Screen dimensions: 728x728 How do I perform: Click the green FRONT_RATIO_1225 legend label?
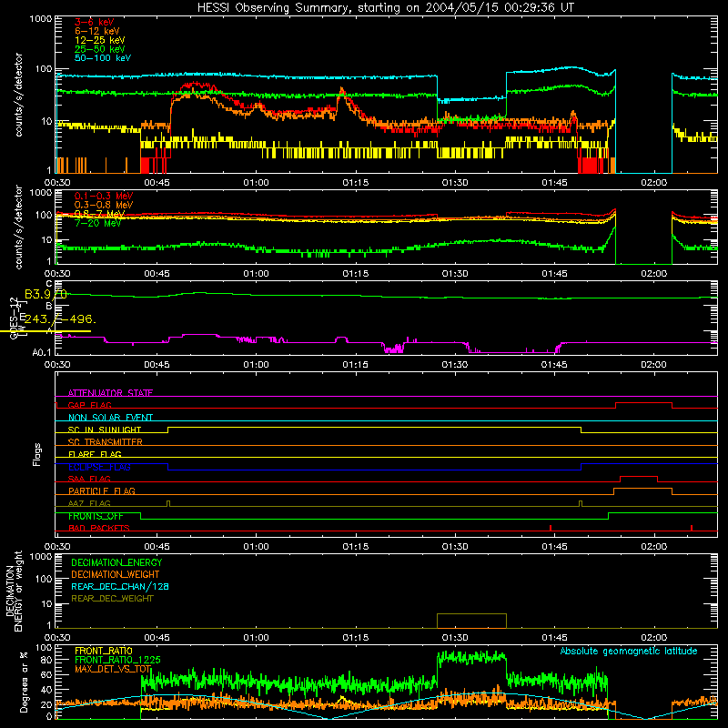(117, 660)
